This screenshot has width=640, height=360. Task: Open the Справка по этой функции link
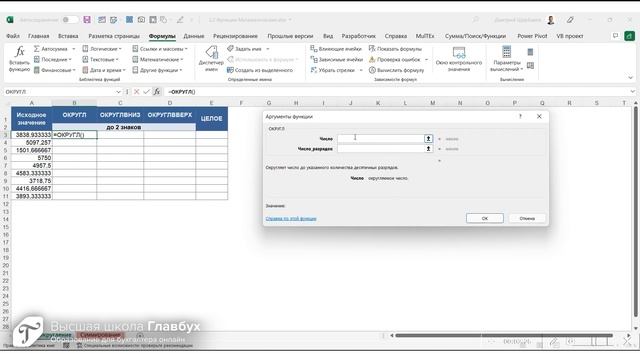(291, 219)
